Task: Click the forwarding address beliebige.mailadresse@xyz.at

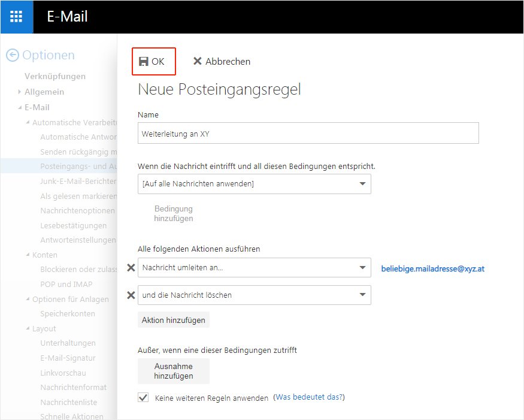Action: (x=432, y=269)
